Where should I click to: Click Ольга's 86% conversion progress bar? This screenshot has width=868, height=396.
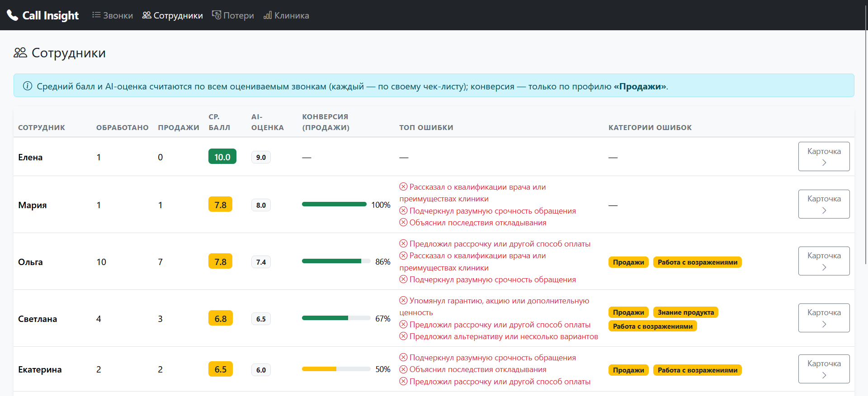click(336, 261)
